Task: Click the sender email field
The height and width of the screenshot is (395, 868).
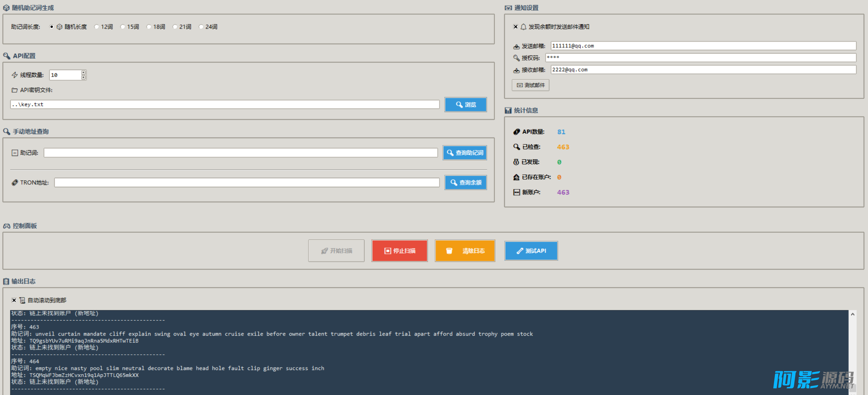Action: (x=703, y=46)
